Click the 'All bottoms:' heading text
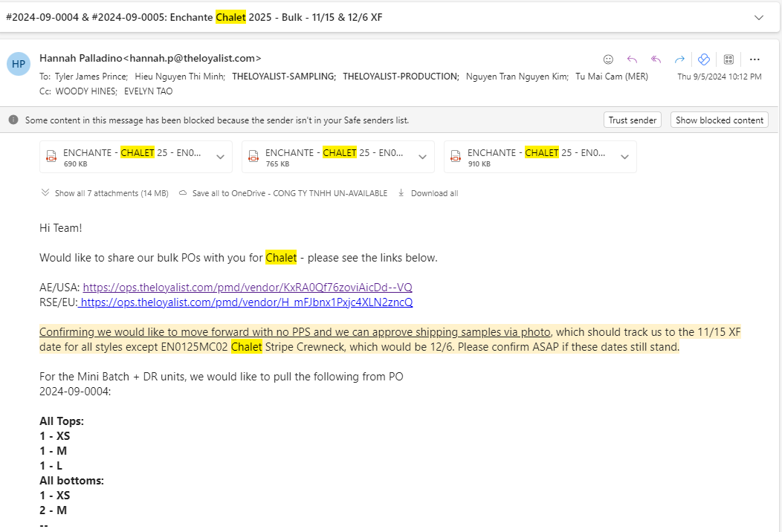The height and width of the screenshot is (532, 782). (72, 481)
